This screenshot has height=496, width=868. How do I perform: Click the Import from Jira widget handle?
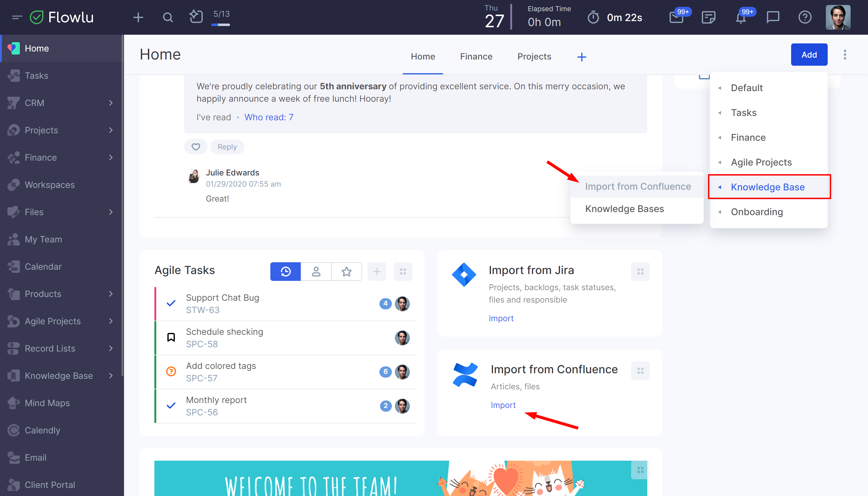(x=640, y=272)
